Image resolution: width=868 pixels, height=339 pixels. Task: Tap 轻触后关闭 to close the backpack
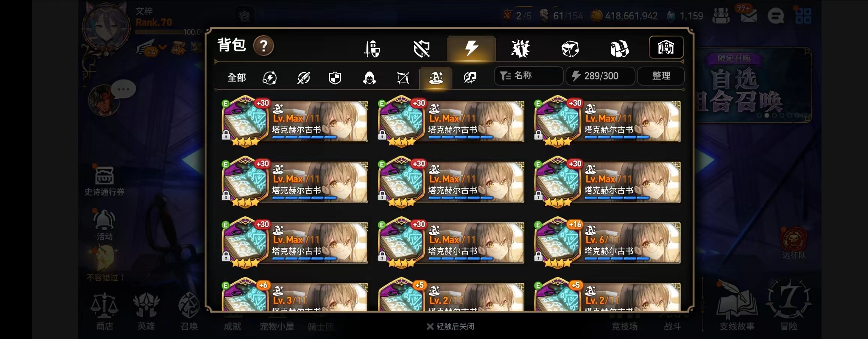pos(450,327)
